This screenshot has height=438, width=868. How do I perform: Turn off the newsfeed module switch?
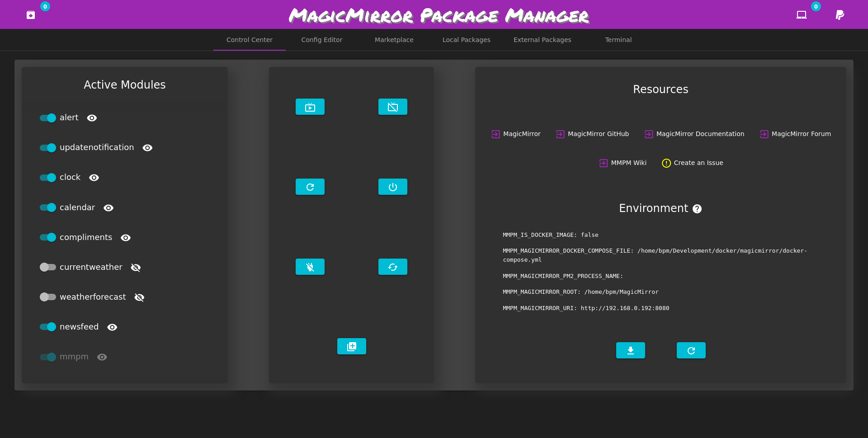coord(48,327)
